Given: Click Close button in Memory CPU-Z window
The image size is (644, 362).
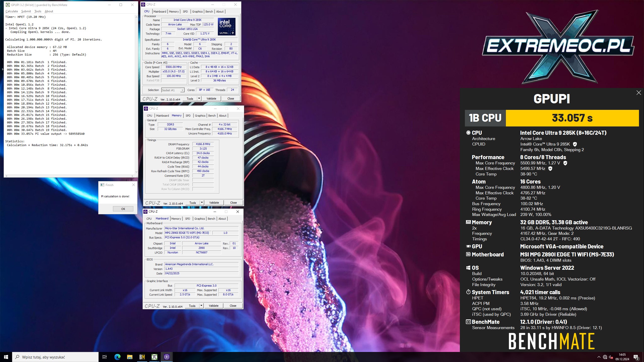Looking at the screenshot, I should (233, 203).
